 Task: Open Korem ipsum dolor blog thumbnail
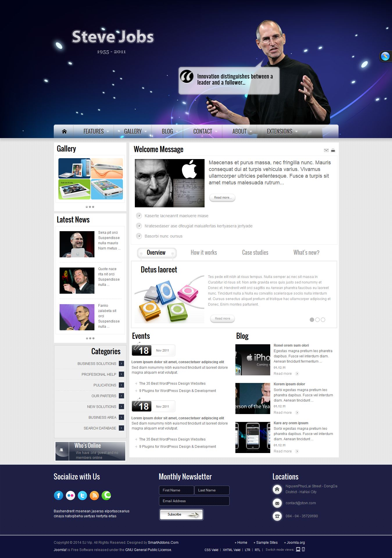(253, 398)
